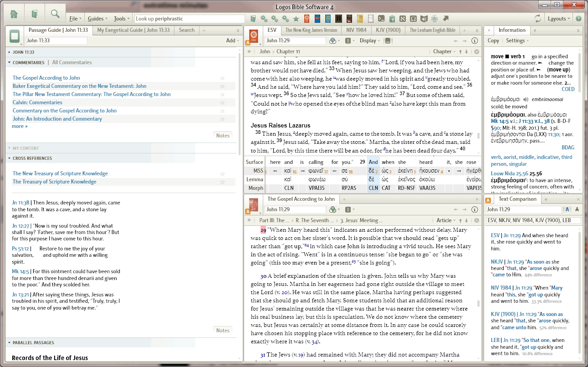Open the pronunciation speaker book icon
This screenshot has height=367, width=588.
[424, 19]
